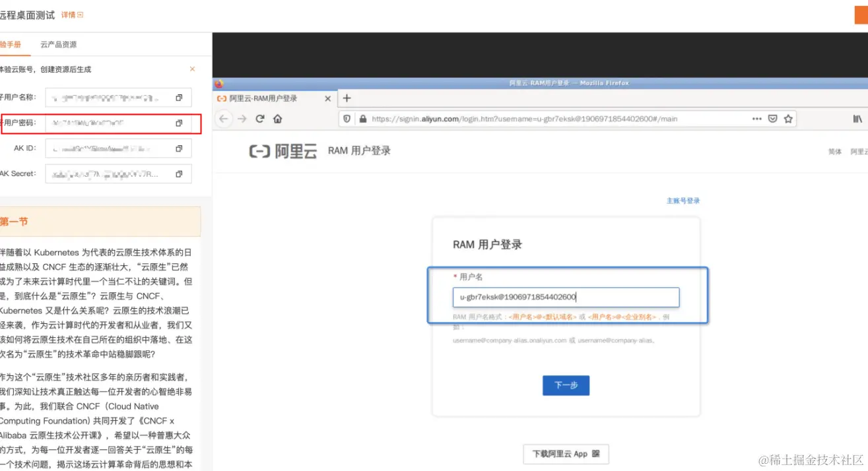Close the 阿里云-RAM用户登录 tab
This screenshot has height=471, width=868.
click(x=327, y=98)
